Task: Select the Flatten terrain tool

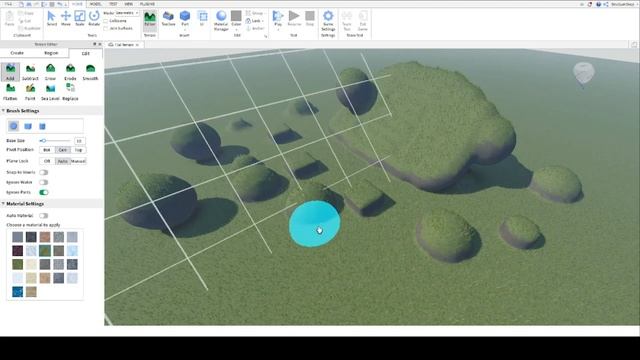Action: coord(10,92)
